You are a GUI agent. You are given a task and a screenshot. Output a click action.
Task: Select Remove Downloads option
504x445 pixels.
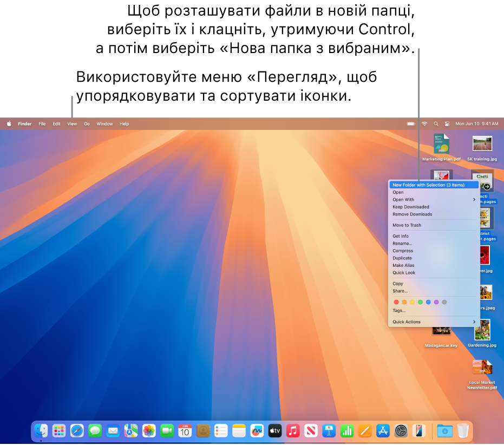point(434,214)
